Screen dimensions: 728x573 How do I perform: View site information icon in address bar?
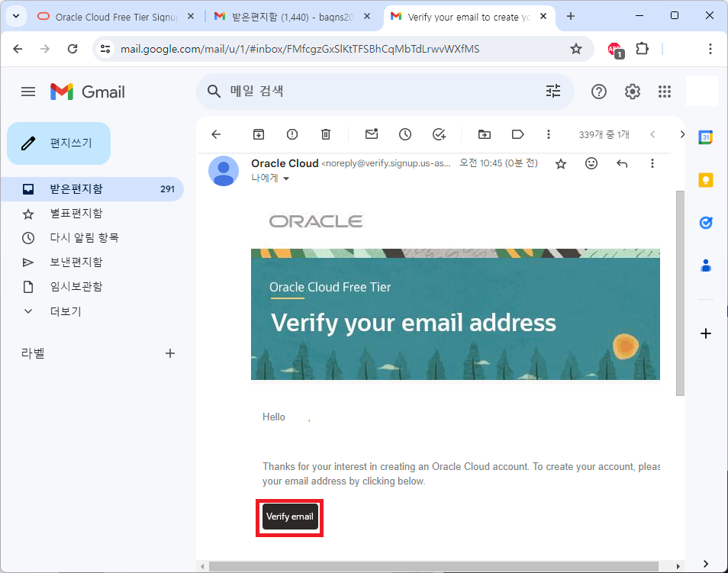click(x=105, y=49)
